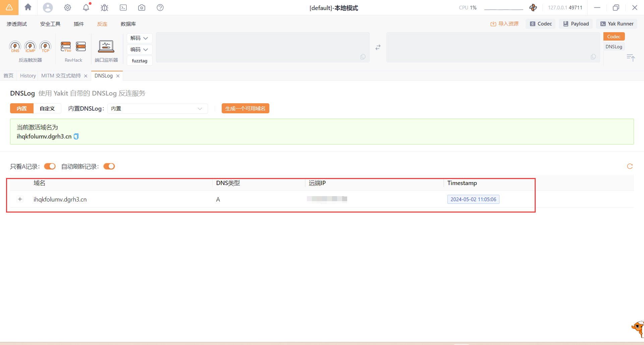Open the notifications bell icon

(x=86, y=8)
